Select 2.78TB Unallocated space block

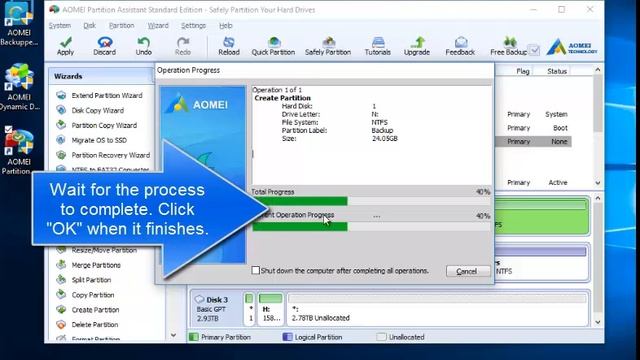pyautogui.click(x=438, y=309)
